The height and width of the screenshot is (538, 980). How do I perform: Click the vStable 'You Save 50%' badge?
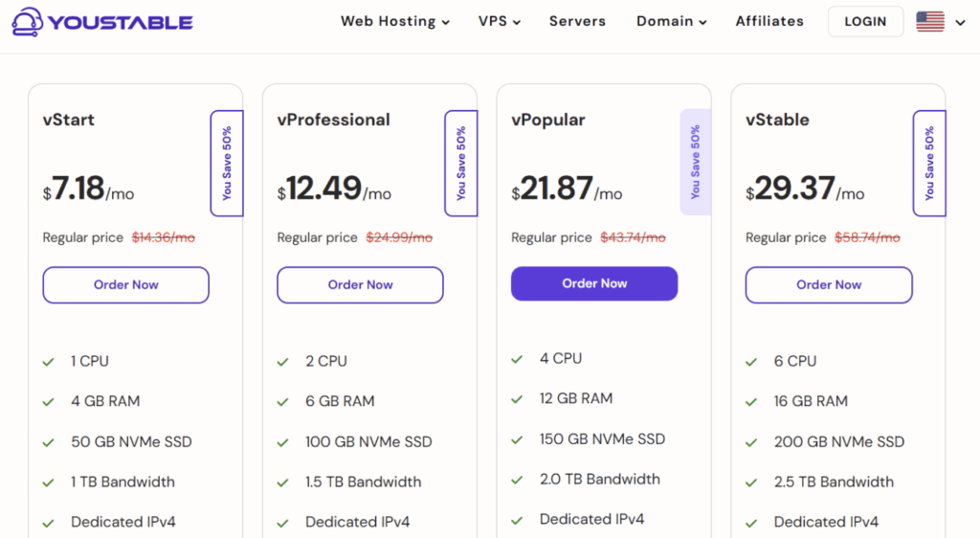tap(929, 163)
